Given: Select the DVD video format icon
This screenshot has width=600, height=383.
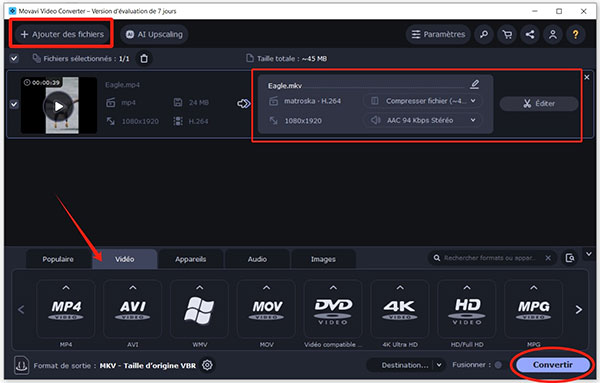Looking at the screenshot, I should click(333, 310).
